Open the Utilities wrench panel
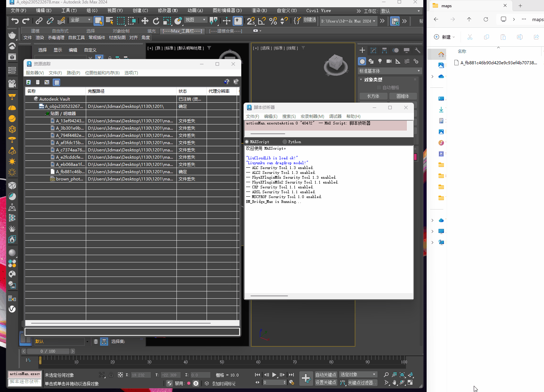This screenshot has width=544, height=392. click(x=418, y=50)
